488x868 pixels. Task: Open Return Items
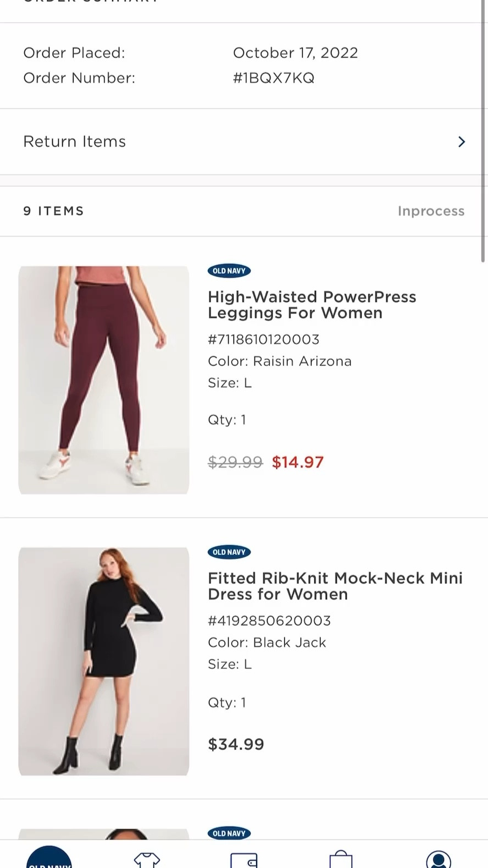74,141
